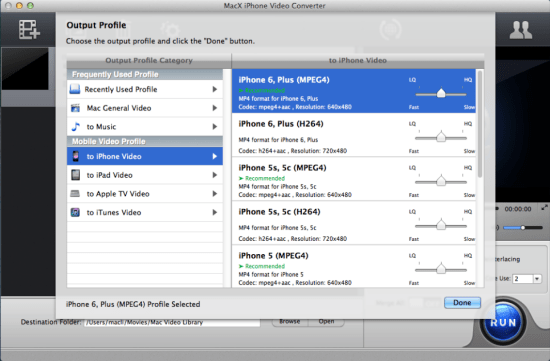Screen dimensions: 550x361
Task: Click the Browse button
Action: [x=290, y=321]
